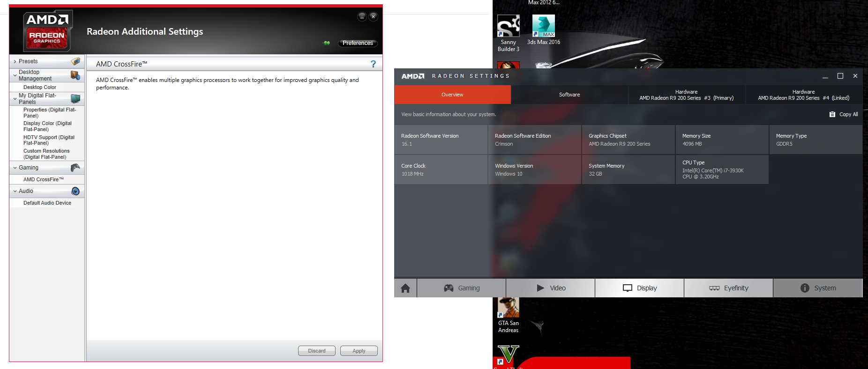Go to Radeon Settings home icon
Viewport: 868px width, 369px height.
[405, 288]
